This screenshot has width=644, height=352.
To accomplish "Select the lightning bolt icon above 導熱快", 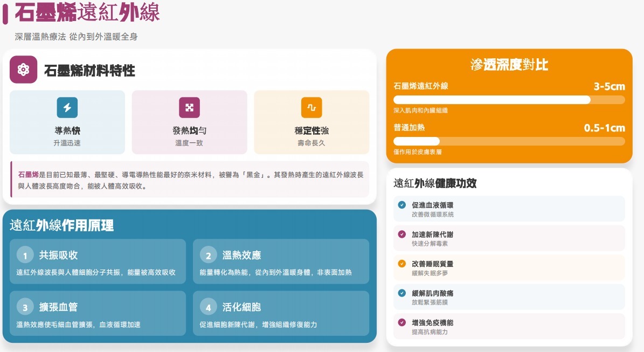I will pos(67,107).
